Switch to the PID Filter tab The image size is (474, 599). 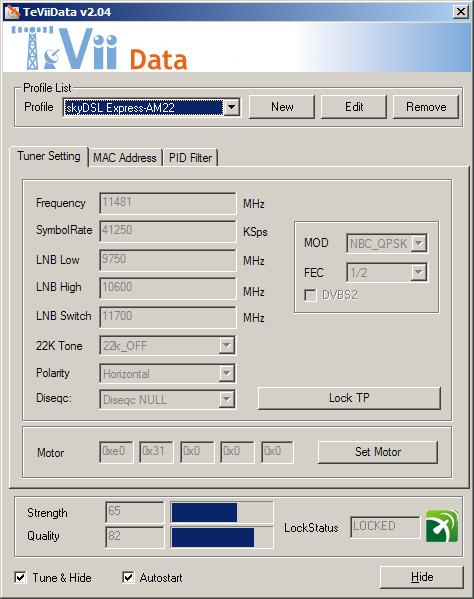point(190,158)
